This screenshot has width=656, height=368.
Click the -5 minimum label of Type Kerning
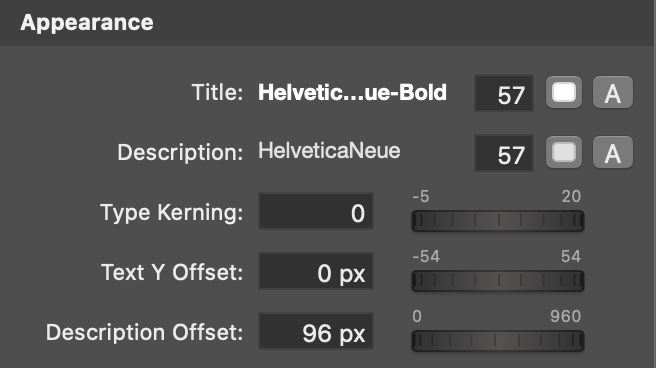(421, 196)
